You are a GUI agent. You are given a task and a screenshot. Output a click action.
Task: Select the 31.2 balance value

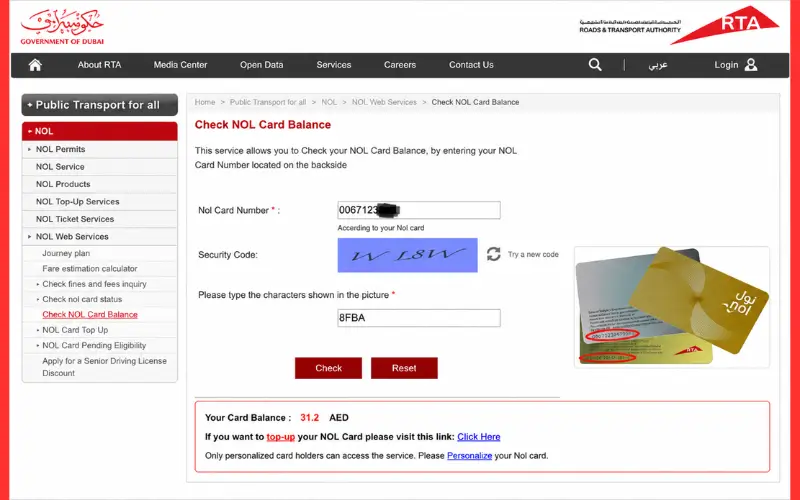coord(309,417)
